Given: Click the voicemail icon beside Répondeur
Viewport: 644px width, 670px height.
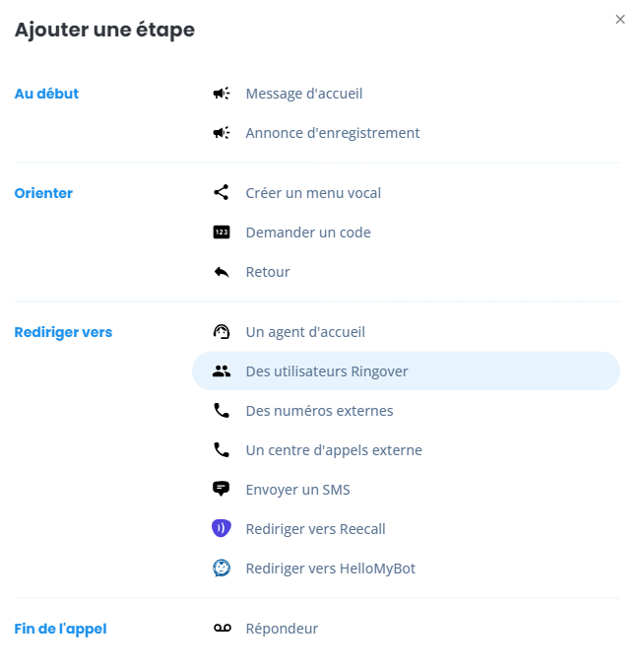Looking at the screenshot, I should click(223, 629).
